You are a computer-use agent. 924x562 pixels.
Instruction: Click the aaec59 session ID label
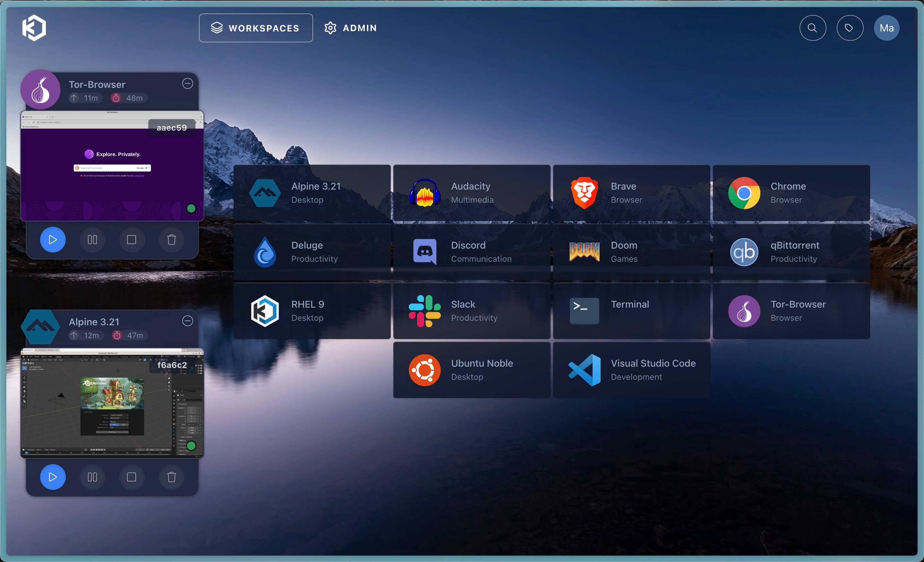coord(172,127)
